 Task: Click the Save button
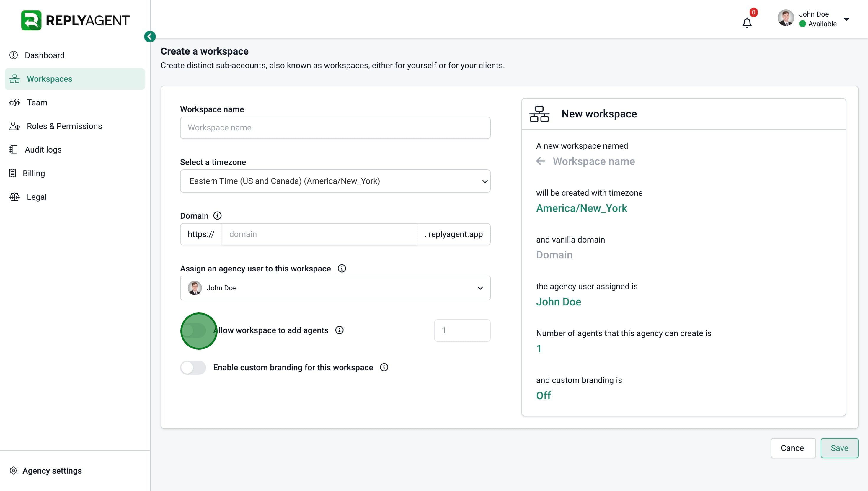[839, 448]
